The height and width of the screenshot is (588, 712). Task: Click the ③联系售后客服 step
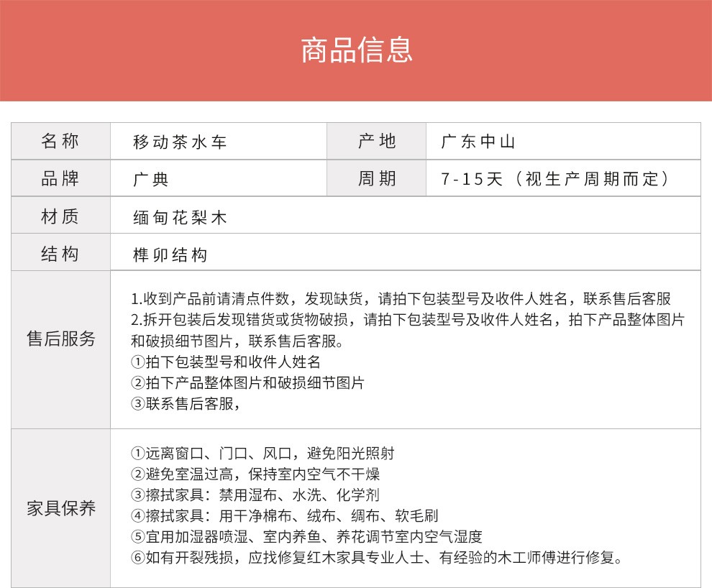click(x=185, y=403)
